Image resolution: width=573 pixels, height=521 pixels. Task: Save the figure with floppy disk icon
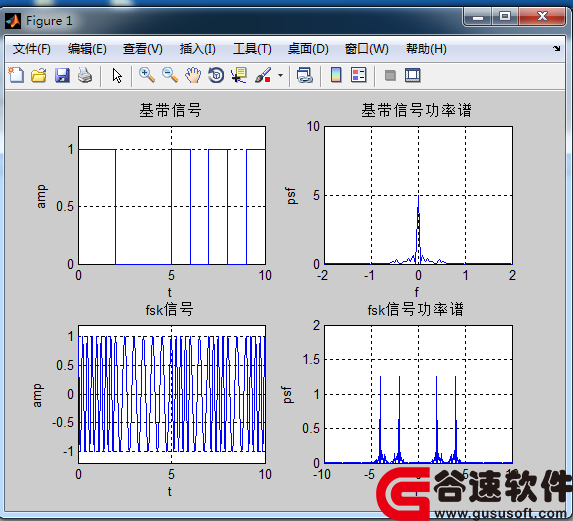(x=62, y=76)
